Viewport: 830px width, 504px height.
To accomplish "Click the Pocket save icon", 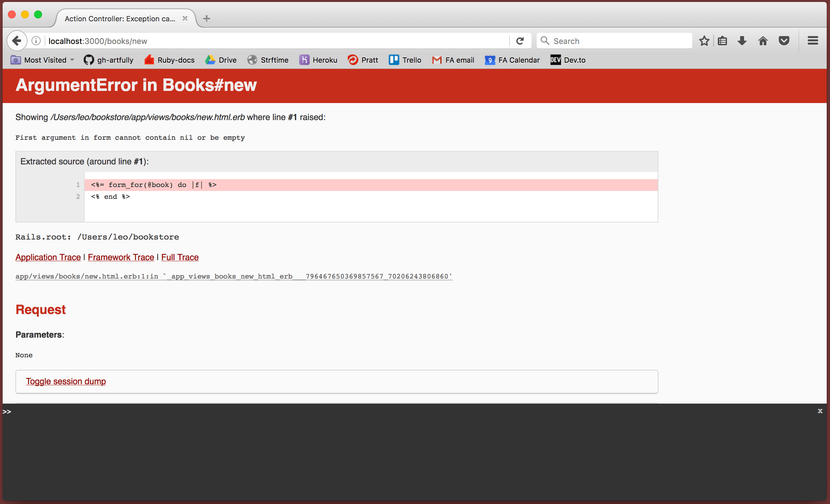I will pyautogui.click(x=784, y=41).
